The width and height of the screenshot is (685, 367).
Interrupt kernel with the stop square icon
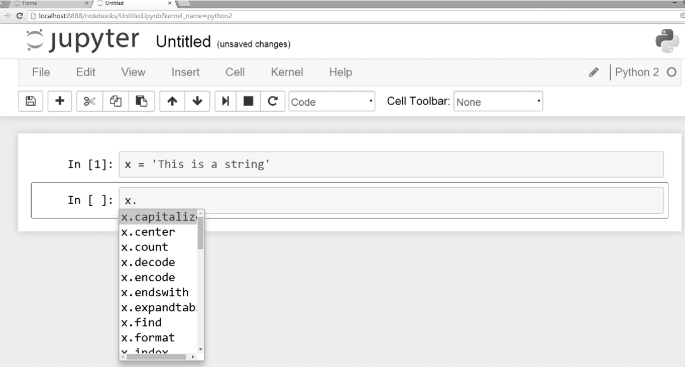248,101
